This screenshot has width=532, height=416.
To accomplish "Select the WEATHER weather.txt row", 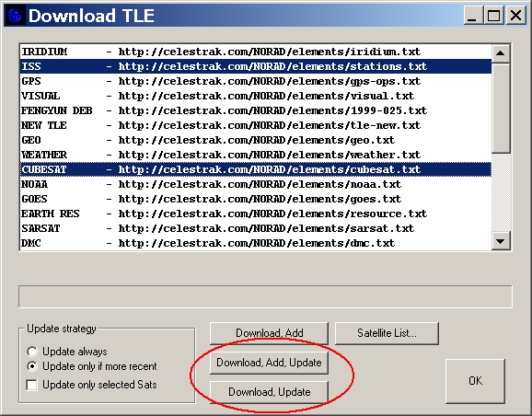I will click(256, 155).
